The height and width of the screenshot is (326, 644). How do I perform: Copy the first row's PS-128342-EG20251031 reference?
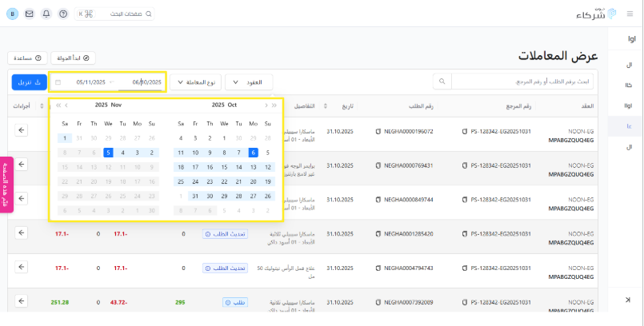click(465, 131)
